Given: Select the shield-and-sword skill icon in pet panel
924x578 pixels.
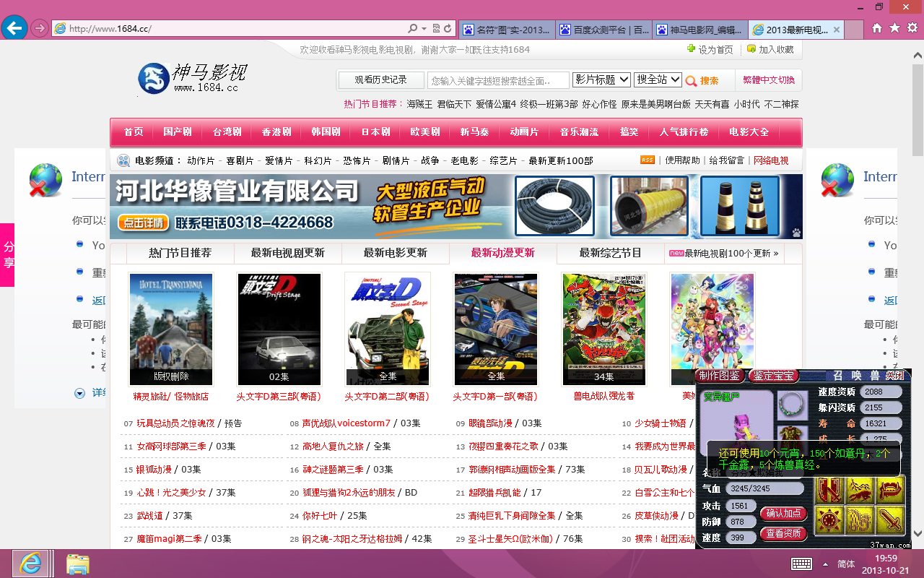Looking at the screenshot, I should (829, 491).
